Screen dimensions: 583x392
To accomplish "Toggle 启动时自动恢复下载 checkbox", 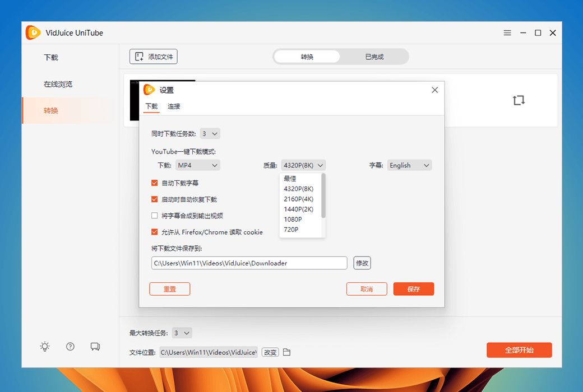I will [x=155, y=199].
